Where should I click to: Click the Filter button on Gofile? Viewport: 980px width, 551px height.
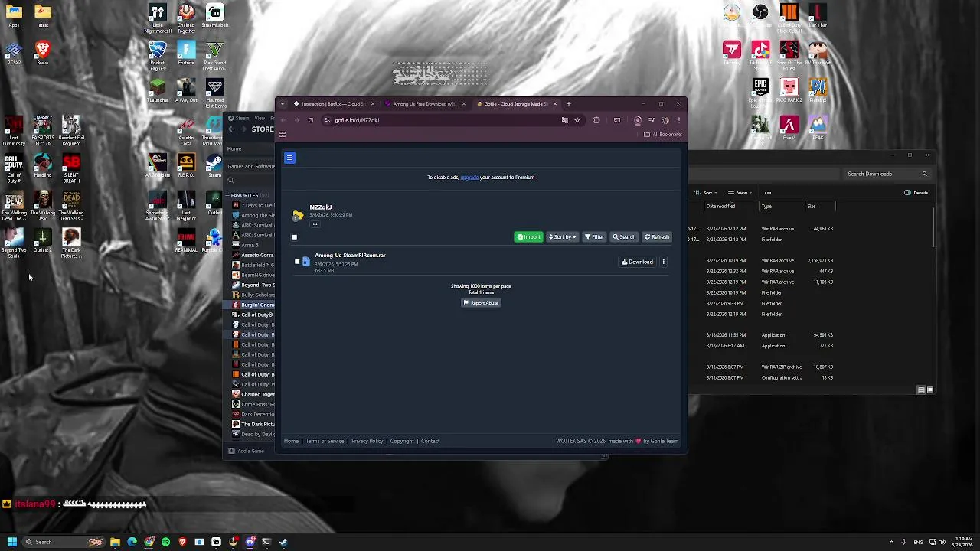[595, 237]
